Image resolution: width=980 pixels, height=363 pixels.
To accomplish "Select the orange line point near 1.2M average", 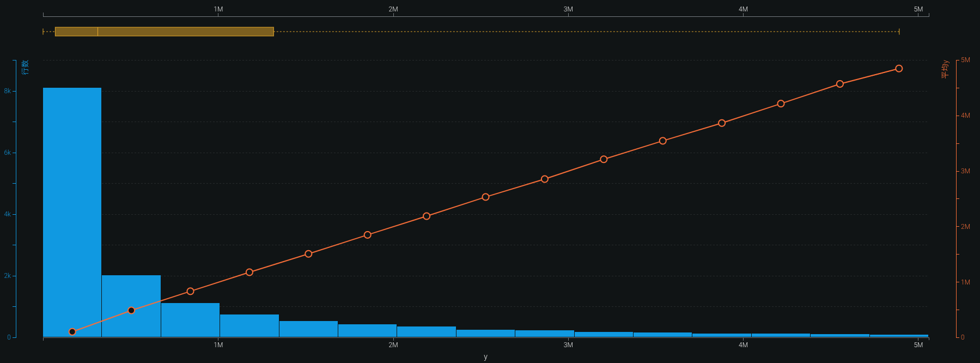I will pos(249,272).
